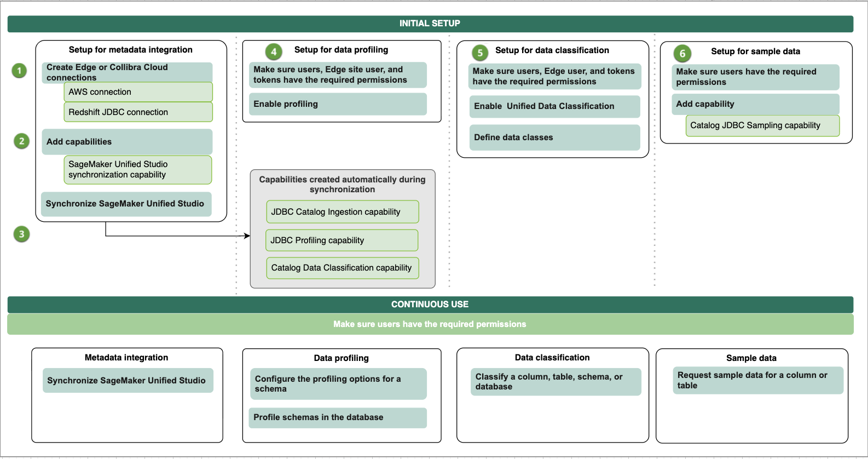Click the JDBC Profiling capability box

(x=342, y=240)
